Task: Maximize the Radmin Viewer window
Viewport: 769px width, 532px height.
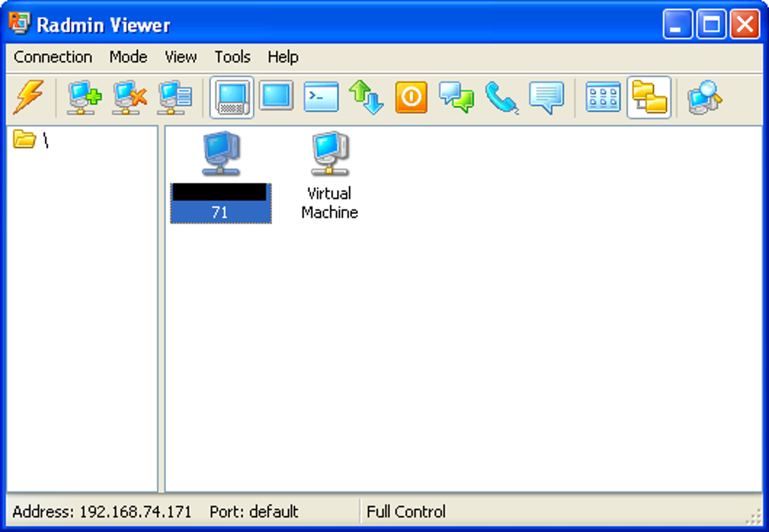Action: click(x=711, y=23)
